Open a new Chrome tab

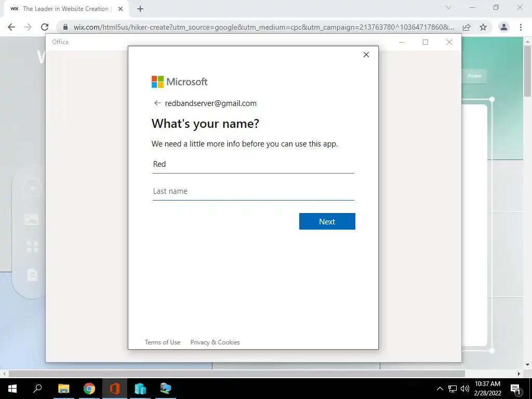(x=140, y=9)
